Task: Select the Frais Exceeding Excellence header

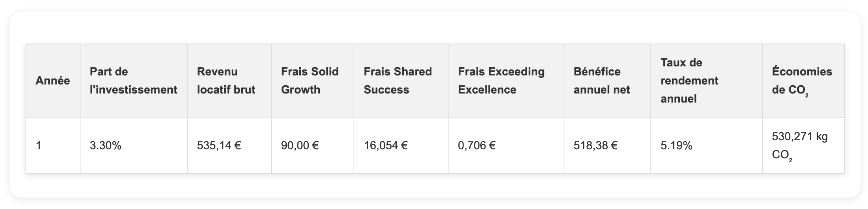Action: (x=501, y=81)
